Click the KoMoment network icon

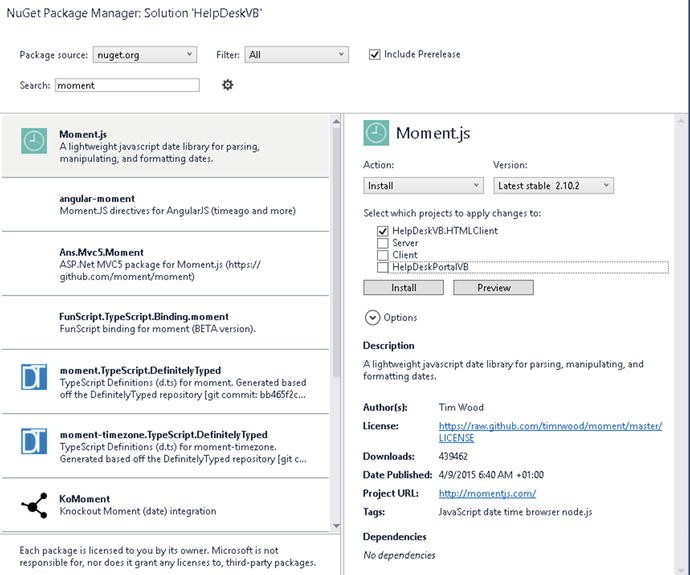tap(34, 505)
